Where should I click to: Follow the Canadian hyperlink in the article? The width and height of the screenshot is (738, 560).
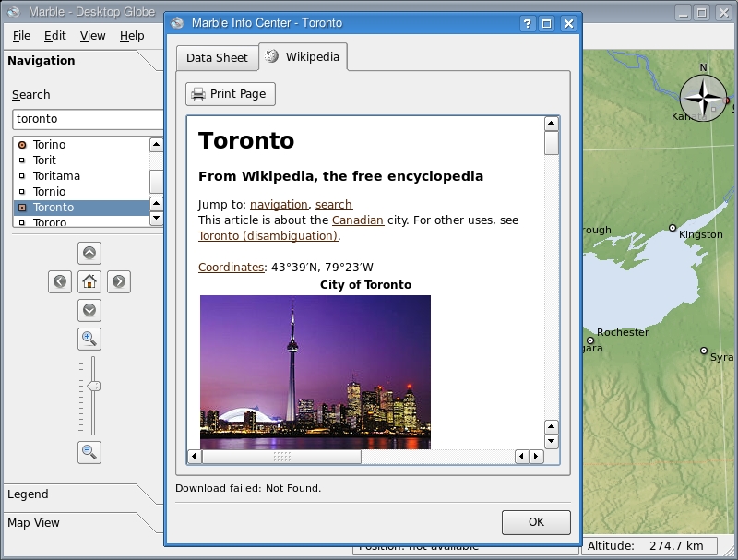pyautogui.click(x=358, y=220)
